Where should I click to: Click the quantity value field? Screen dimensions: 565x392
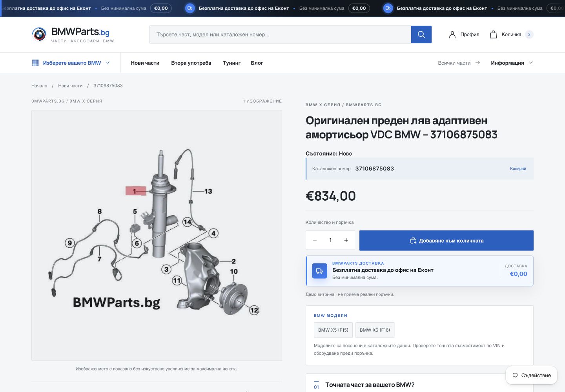coord(330,240)
